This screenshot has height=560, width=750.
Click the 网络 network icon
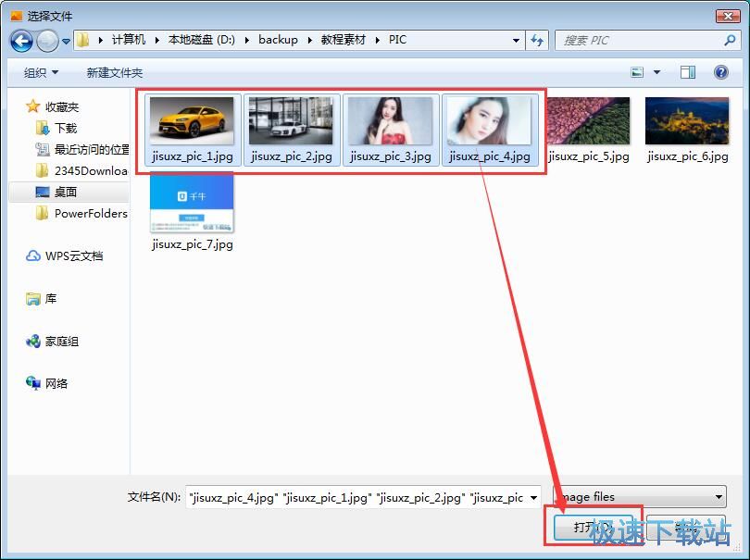coord(33,383)
